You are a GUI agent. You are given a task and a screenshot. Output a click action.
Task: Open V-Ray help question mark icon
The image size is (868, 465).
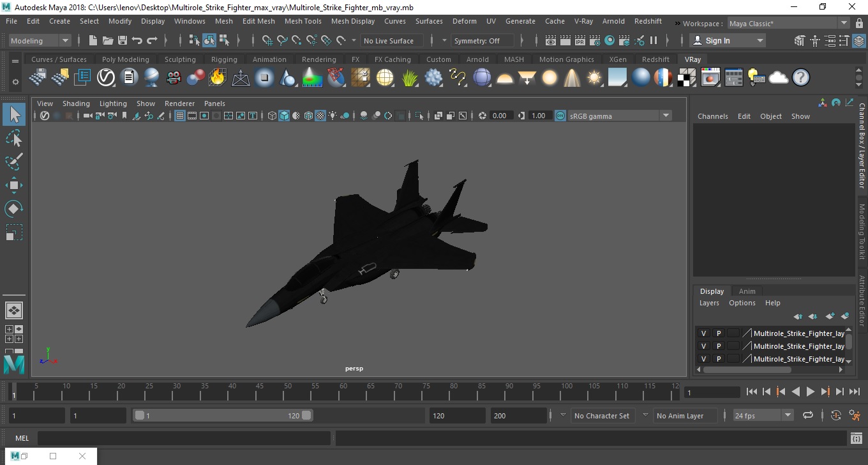[801, 78]
